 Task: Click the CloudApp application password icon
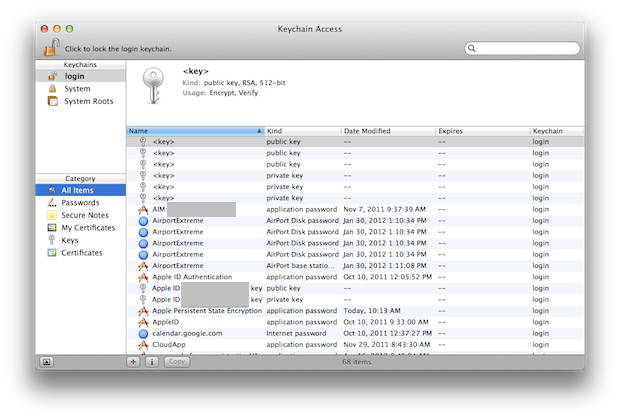143,345
